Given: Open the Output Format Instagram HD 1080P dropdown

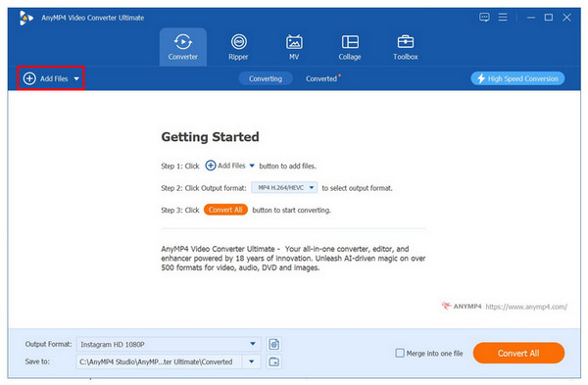Looking at the screenshot, I should tap(168, 344).
